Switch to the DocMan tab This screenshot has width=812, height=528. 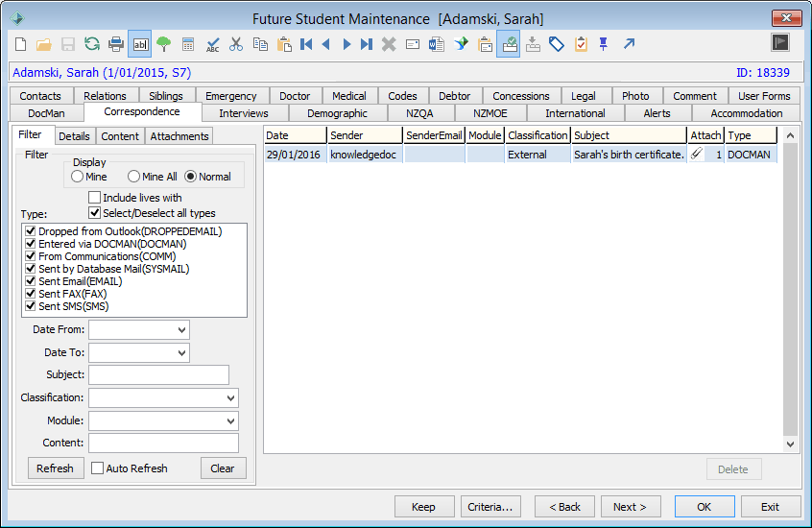coord(47,113)
